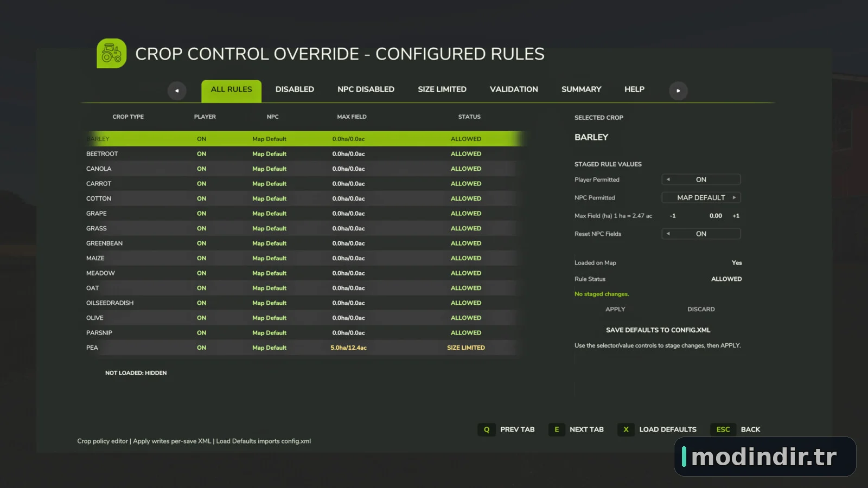Click the LOAD DEFAULTS button label

point(668,429)
